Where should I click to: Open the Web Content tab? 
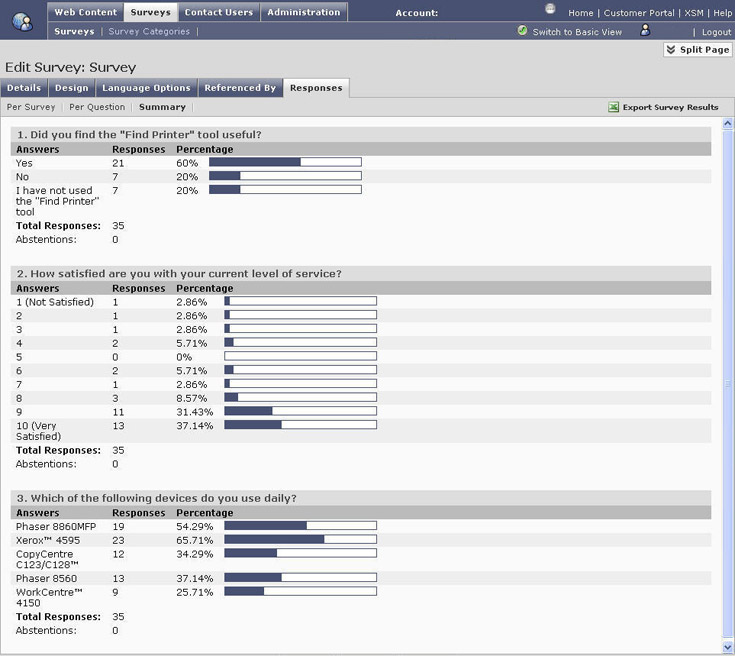tap(85, 12)
